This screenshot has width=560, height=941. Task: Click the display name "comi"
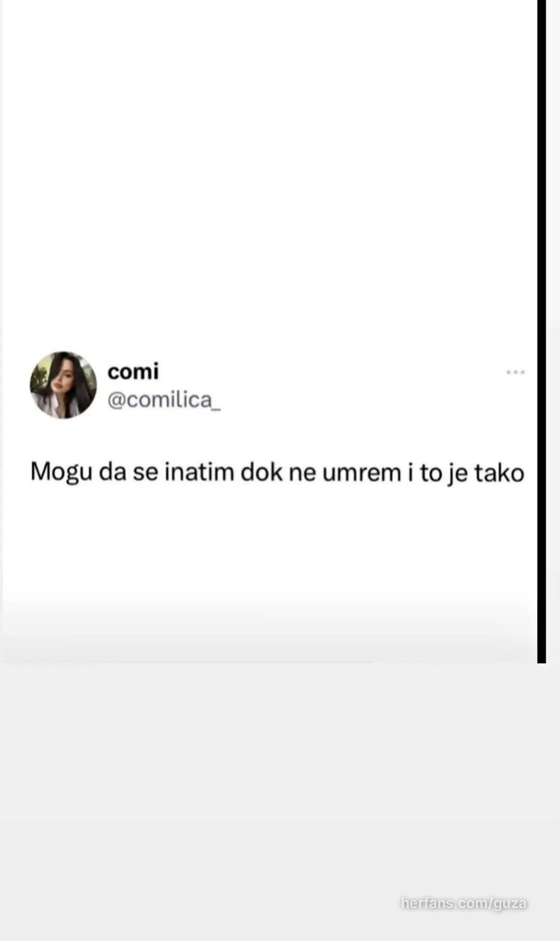click(133, 371)
